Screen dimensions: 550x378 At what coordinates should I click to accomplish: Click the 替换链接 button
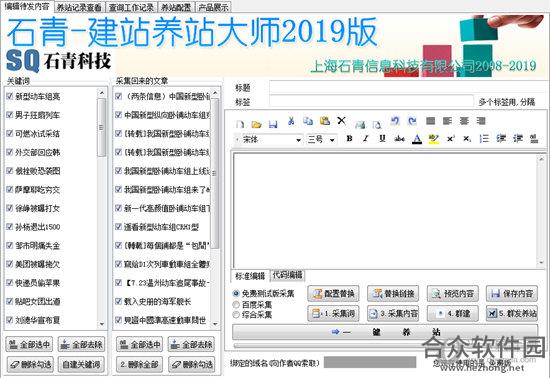393,293
